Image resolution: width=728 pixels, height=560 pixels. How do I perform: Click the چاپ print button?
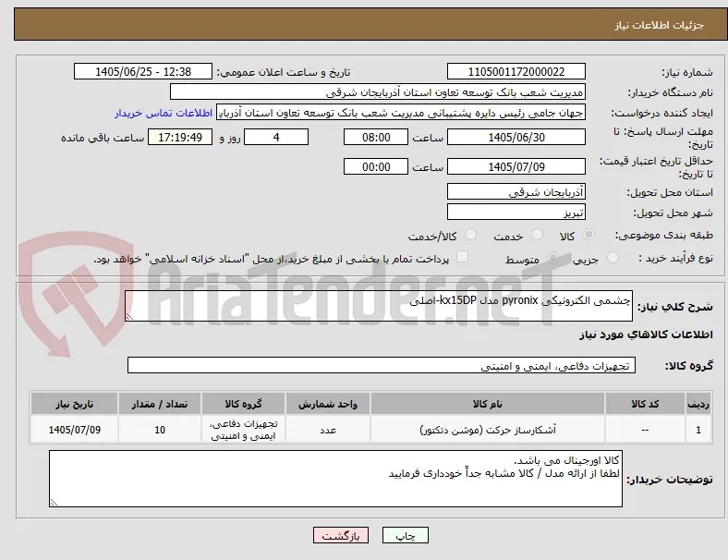tap(406, 535)
